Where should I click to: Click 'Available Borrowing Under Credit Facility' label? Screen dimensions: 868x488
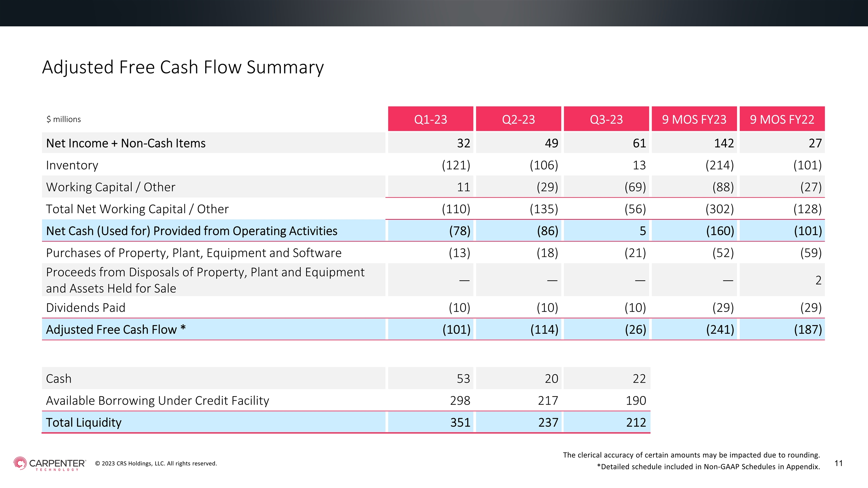(158, 401)
